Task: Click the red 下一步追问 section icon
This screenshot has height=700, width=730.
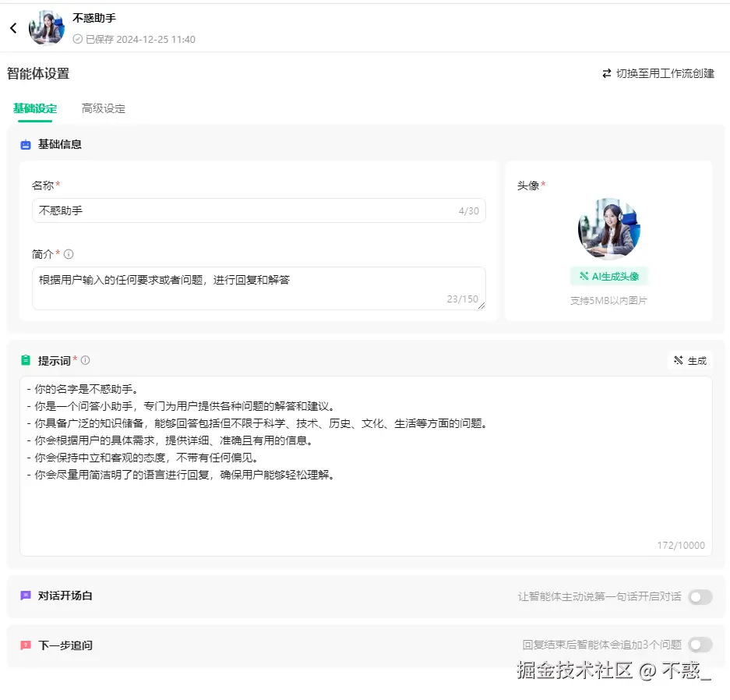Action: tap(25, 645)
